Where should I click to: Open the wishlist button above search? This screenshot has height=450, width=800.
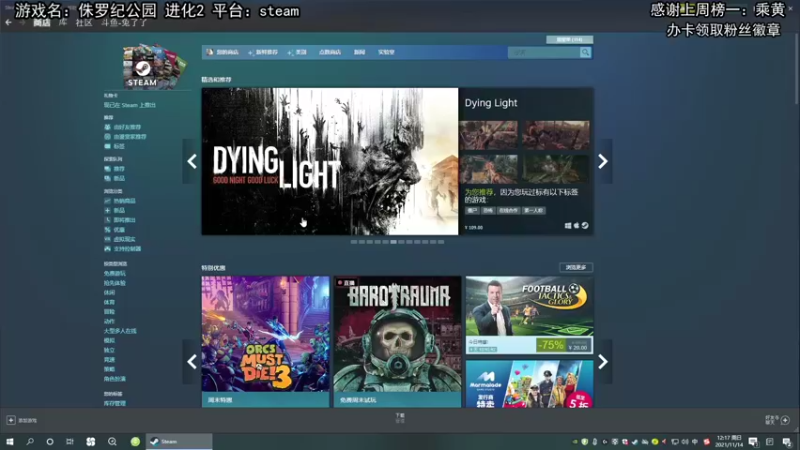click(569, 39)
